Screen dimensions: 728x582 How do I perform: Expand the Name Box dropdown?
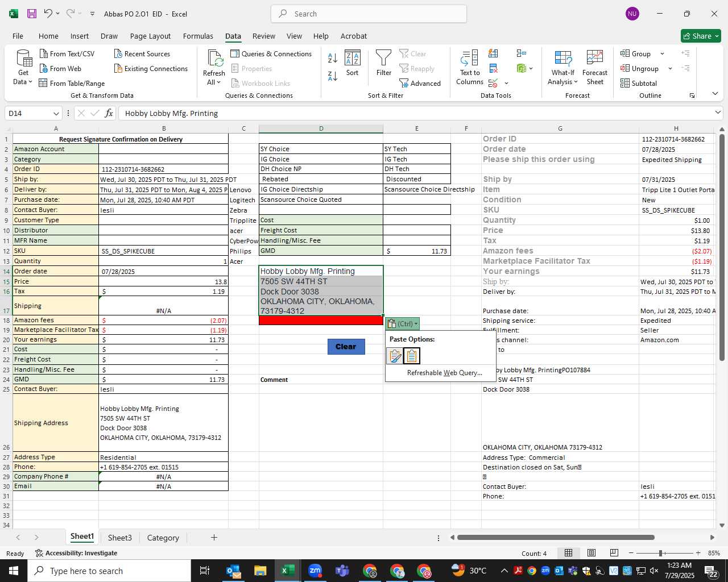pyautogui.click(x=55, y=113)
